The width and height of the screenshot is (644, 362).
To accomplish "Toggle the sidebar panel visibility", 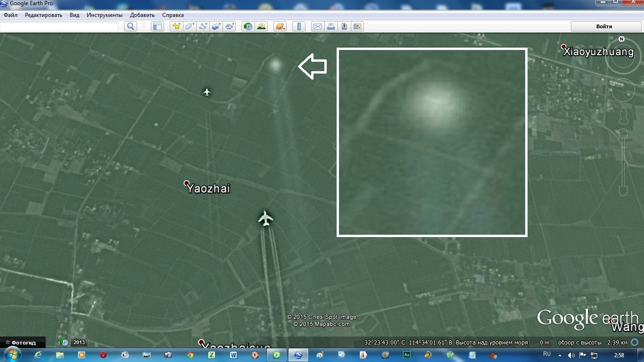I will (x=157, y=26).
